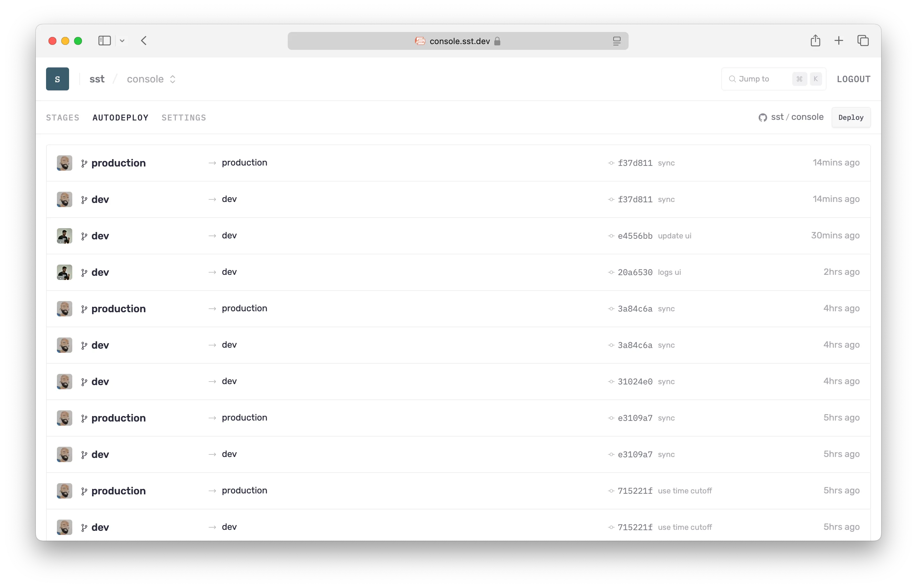Click the git branch icon on production row
The width and height of the screenshot is (917, 588).
point(84,162)
